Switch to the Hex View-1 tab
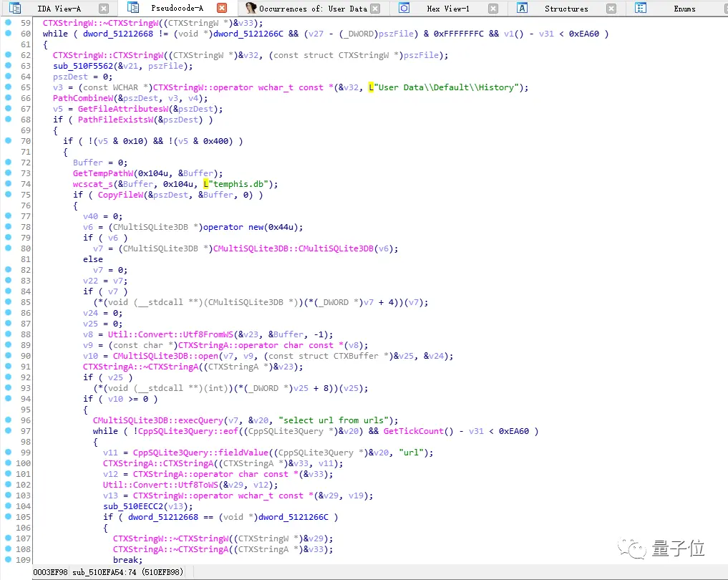 coord(447,9)
